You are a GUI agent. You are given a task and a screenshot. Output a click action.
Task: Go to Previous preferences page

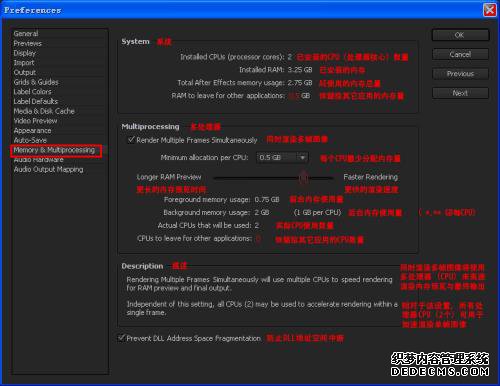point(460,74)
